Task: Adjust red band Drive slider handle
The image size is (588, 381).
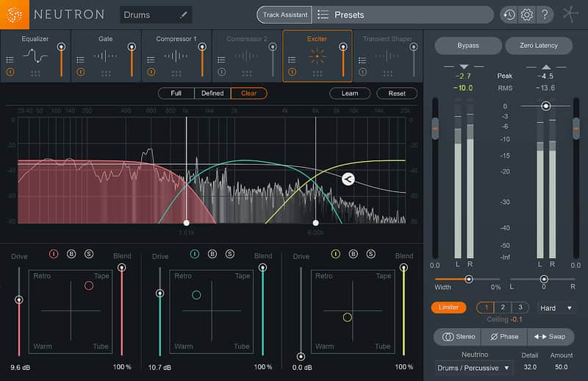Action: coord(19,299)
